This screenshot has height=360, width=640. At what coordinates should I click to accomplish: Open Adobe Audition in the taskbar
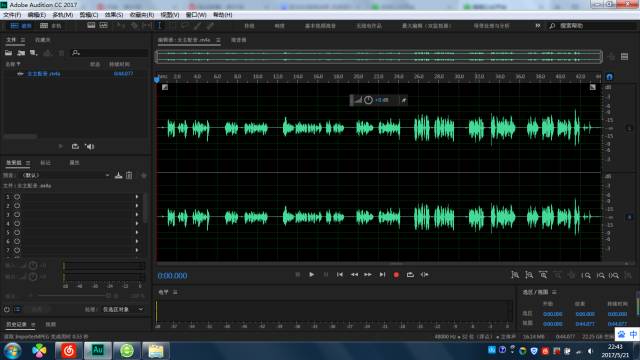click(98, 350)
